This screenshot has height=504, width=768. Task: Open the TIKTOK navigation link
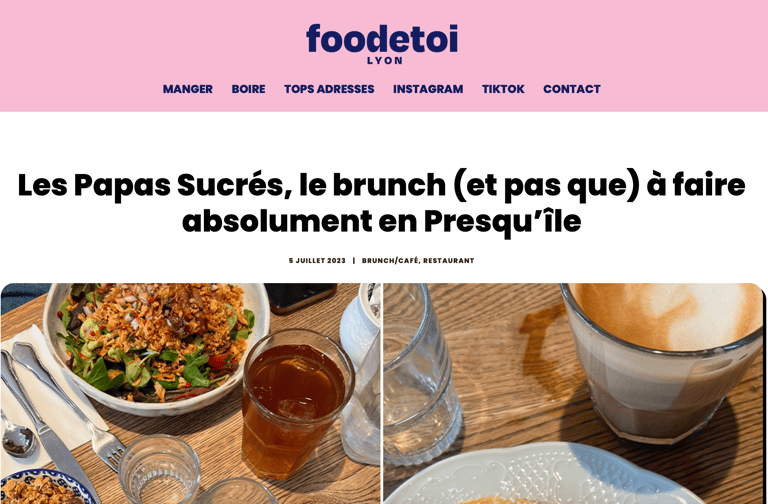click(503, 89)
